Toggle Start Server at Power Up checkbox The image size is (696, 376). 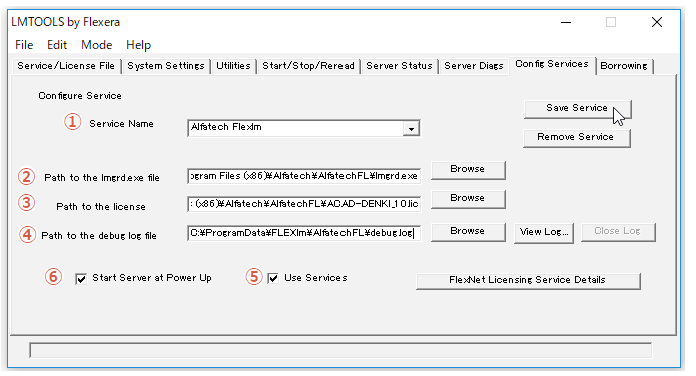(81, 279)
